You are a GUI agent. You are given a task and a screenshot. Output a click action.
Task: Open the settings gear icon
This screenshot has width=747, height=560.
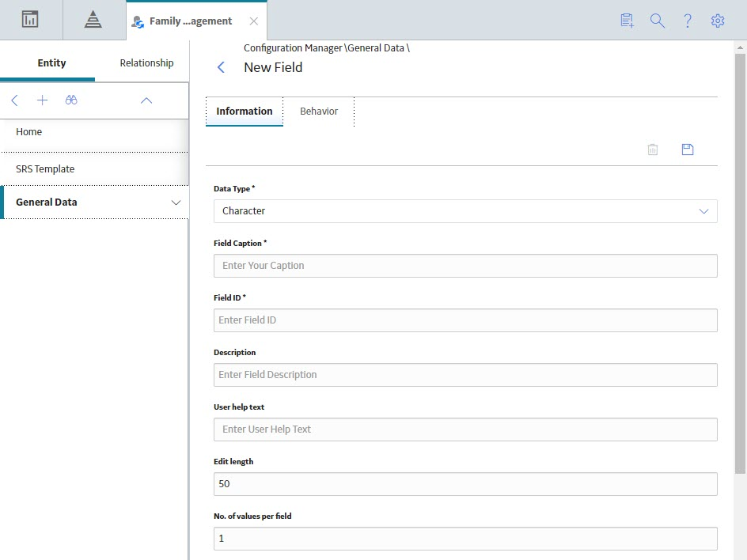pyautogui.click(x=718, y=21)
